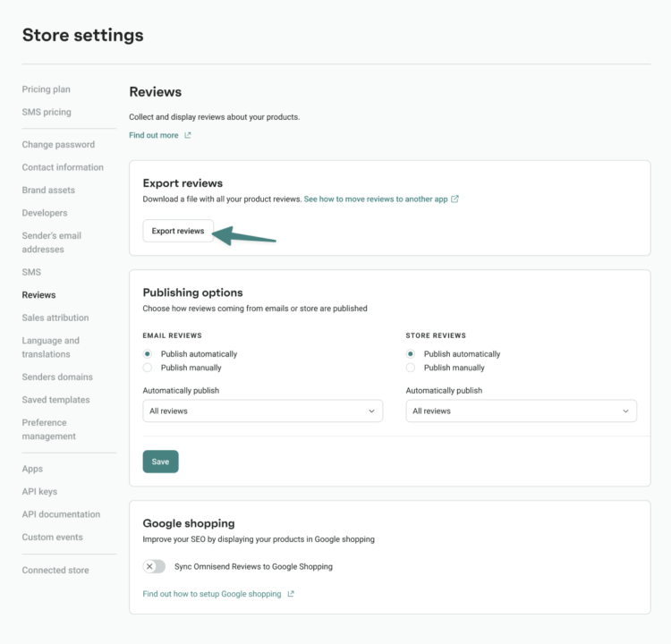Screen dimensions: 671x644
Task: Click the EMAIL REVIEWS label
Action: tap(173, 335)
